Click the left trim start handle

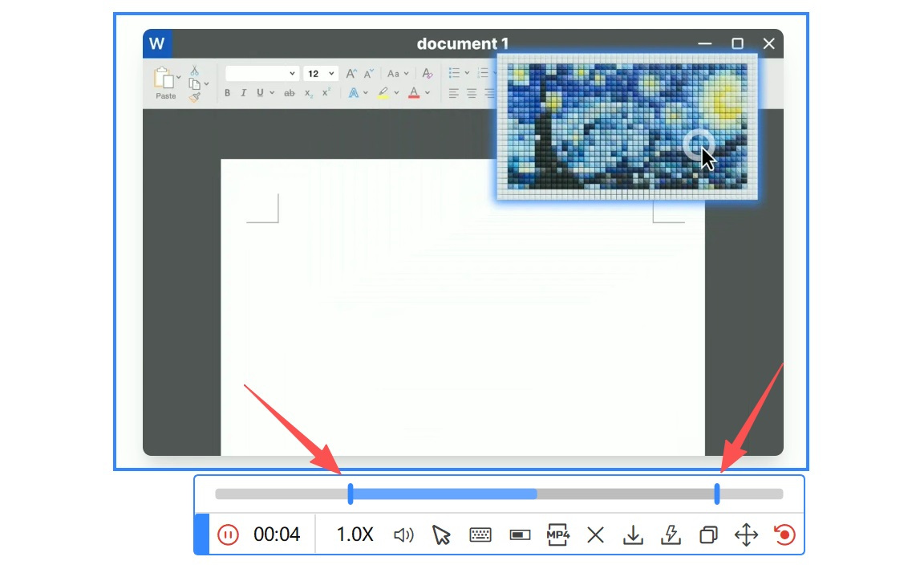(x=351, y=494)
